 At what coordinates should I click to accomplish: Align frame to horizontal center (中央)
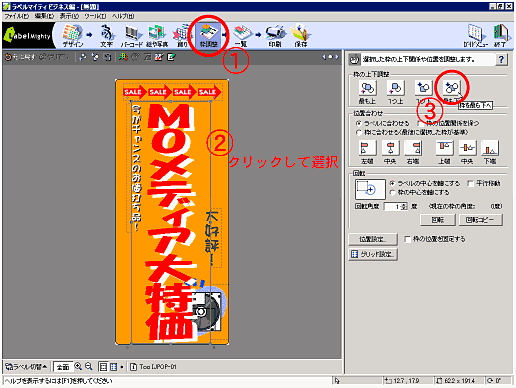[x=390, y=148]
